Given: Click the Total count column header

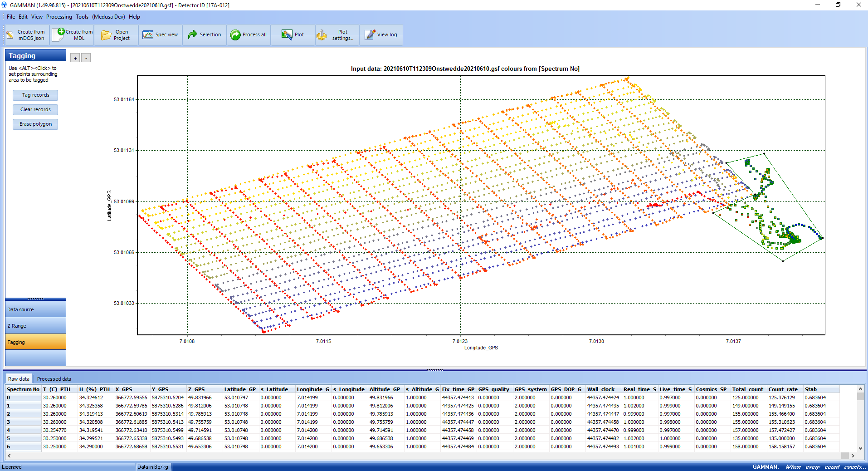Looking at the screenshot, I should pos(748,389).
